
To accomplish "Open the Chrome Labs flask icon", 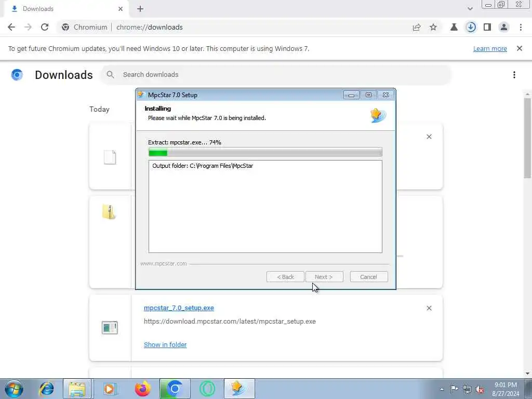I will tap(454, 27).
